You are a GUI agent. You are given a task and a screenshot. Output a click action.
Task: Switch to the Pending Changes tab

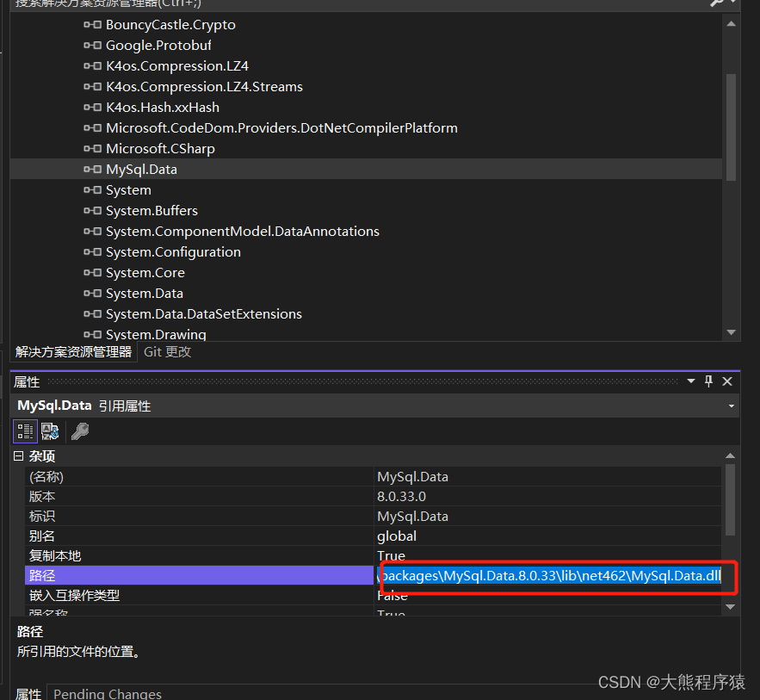tap(107, 693)
